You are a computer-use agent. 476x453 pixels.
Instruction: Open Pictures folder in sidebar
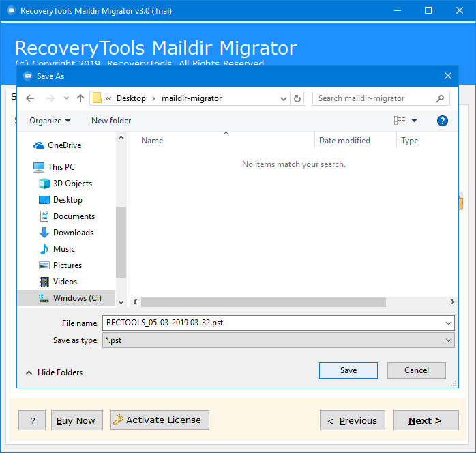coord(60,265)
